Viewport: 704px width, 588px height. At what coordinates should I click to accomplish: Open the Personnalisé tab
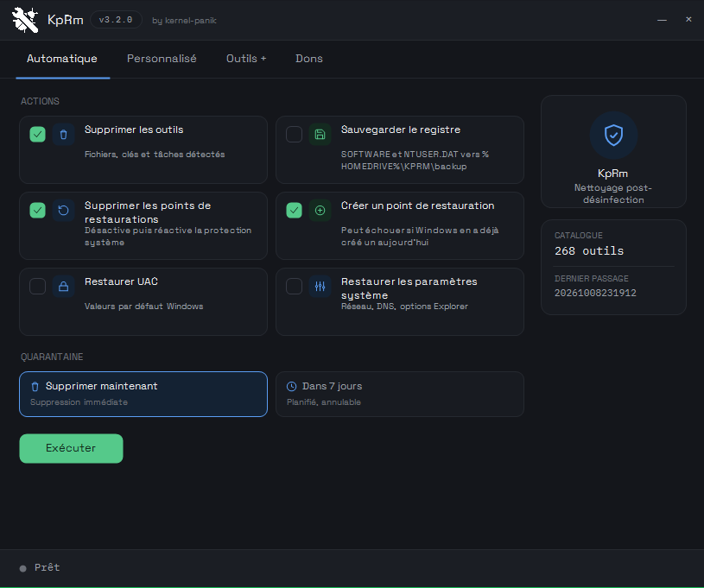click(162, 59)
